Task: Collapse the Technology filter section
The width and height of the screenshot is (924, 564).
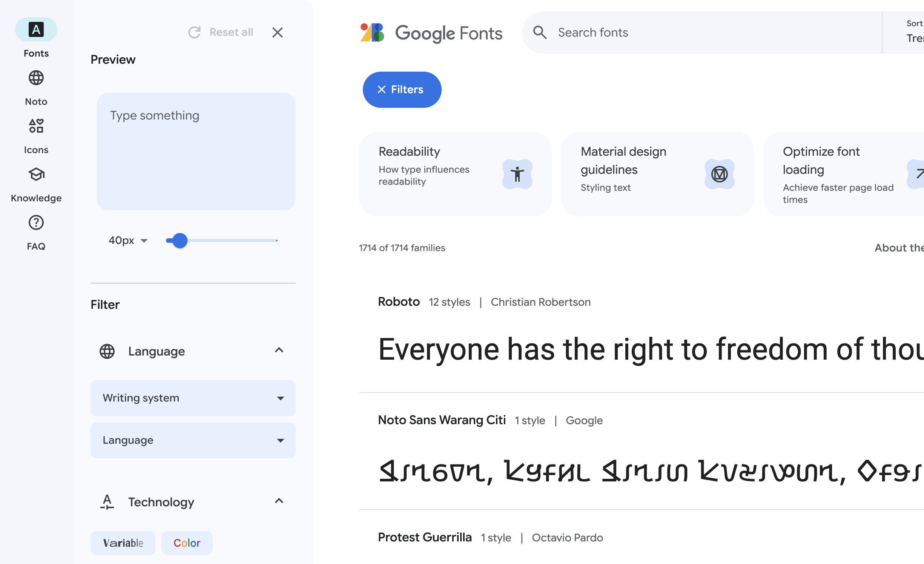Action: pos(279,501)
